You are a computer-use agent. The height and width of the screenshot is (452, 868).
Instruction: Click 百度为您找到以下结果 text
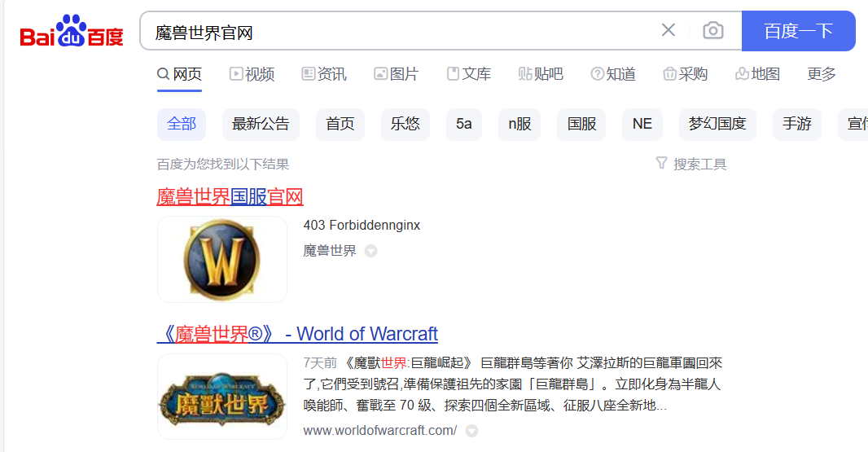point(223,165)
